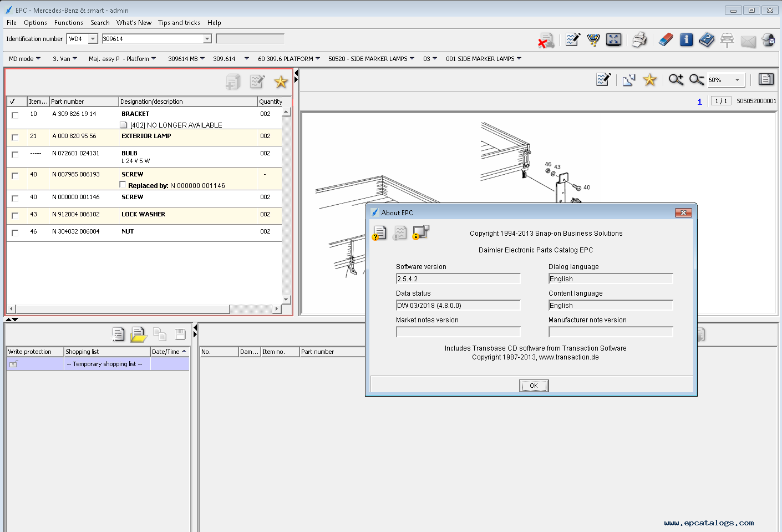Click the Quantity column header
Viewport: 782px width, 532px height.
pyautogui.click(x=271, y=102)
